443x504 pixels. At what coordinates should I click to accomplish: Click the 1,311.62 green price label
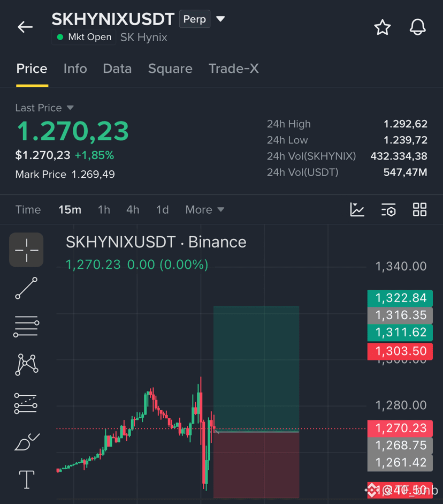pos(400,333)
